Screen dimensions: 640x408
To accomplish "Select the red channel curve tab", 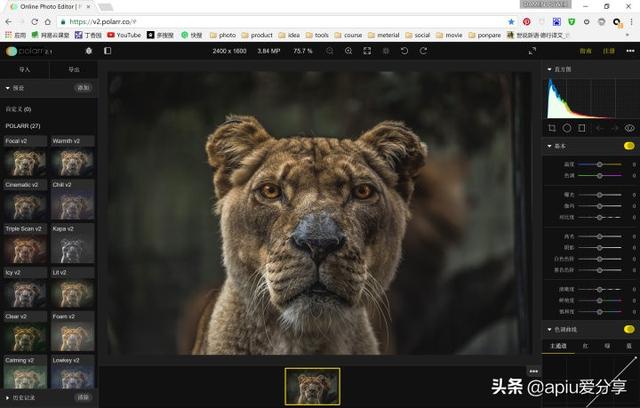I will point(585,346).
